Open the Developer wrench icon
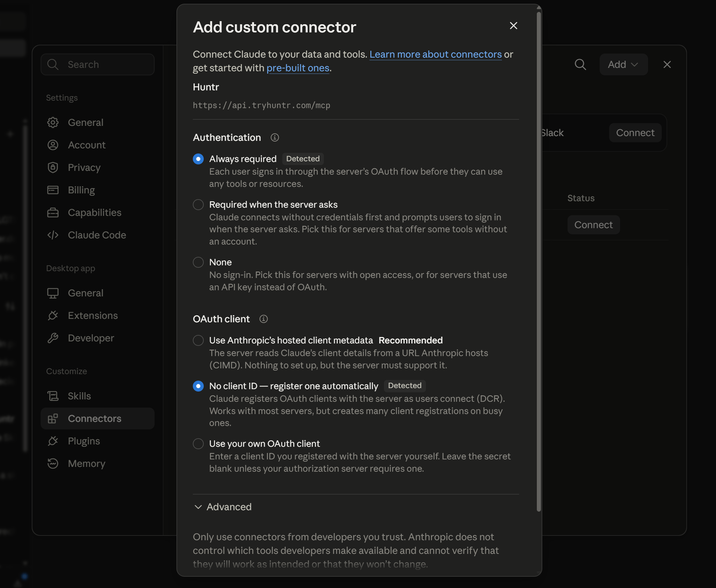Image resolution: width=716 pixels, height=588 pixels. point(53,338)
